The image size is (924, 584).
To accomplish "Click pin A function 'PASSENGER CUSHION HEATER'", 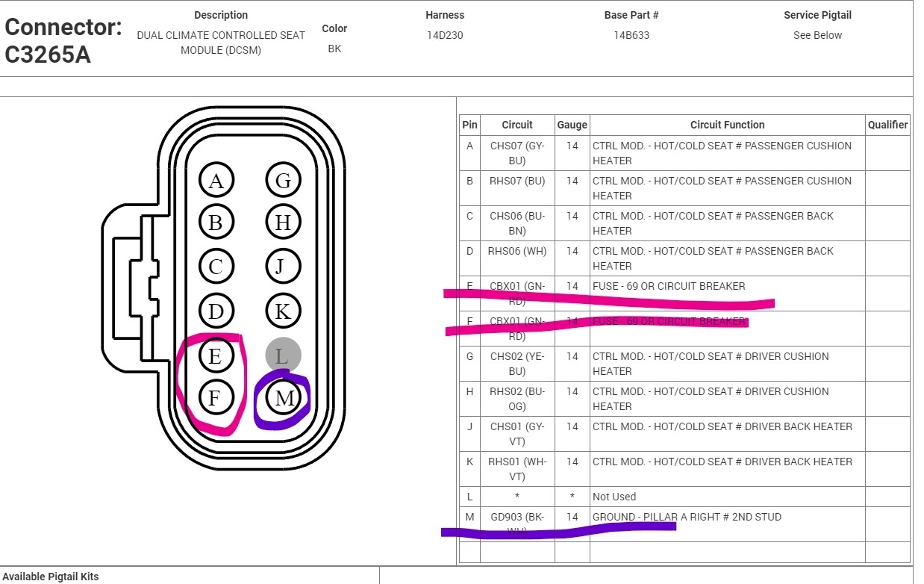I will [722, 153].
